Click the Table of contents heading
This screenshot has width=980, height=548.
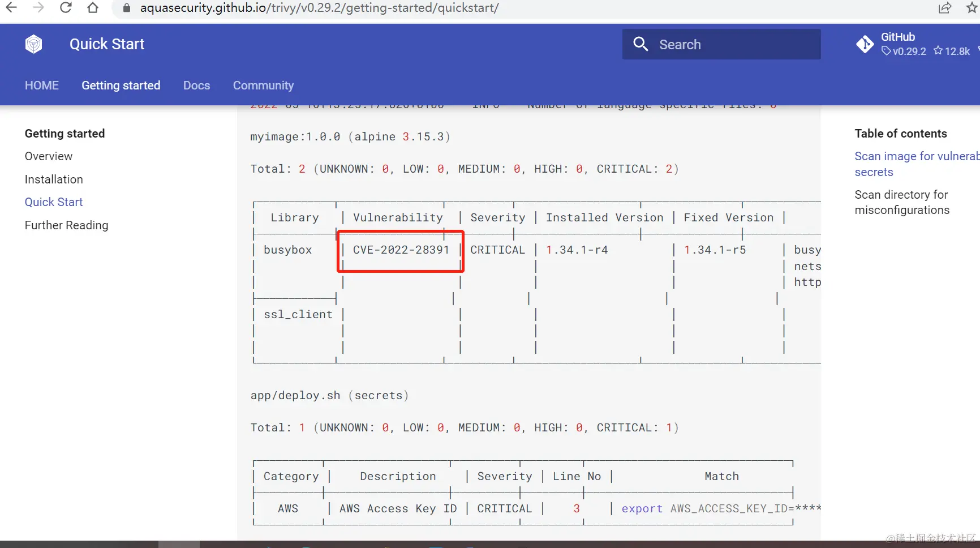coord(901,134)
